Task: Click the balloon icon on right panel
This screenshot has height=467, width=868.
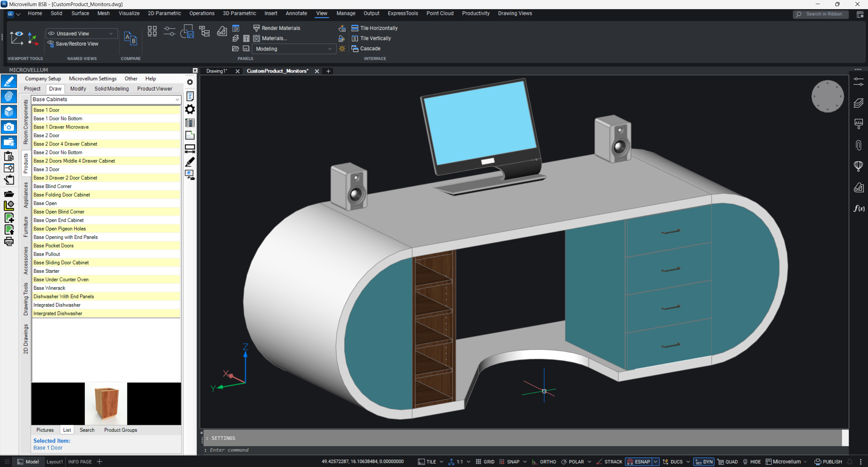Action: 858,166
